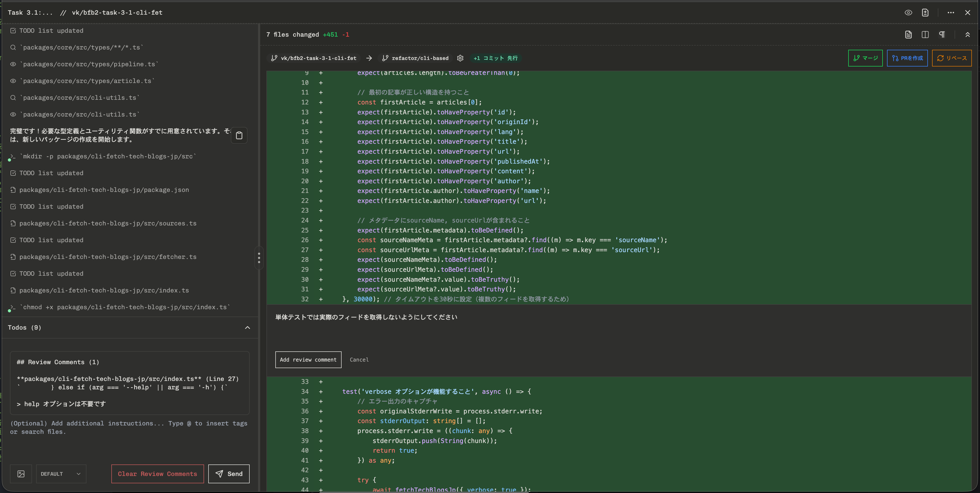Click the リベース rebase button
Image resolution: width=980 pixels, height=493 pixels.
point(951,58)
